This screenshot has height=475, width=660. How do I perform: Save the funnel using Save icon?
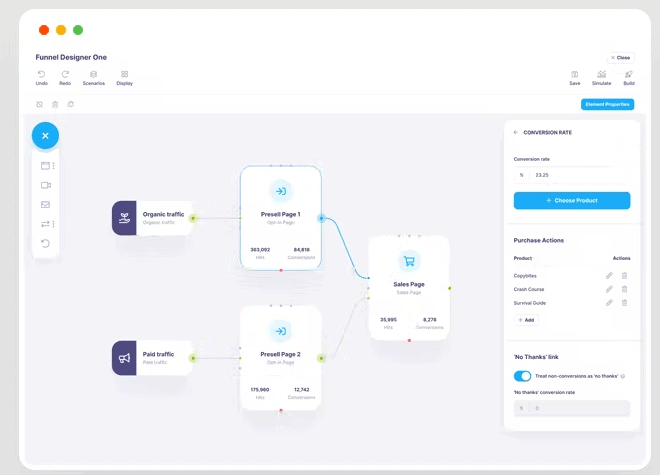574,74
